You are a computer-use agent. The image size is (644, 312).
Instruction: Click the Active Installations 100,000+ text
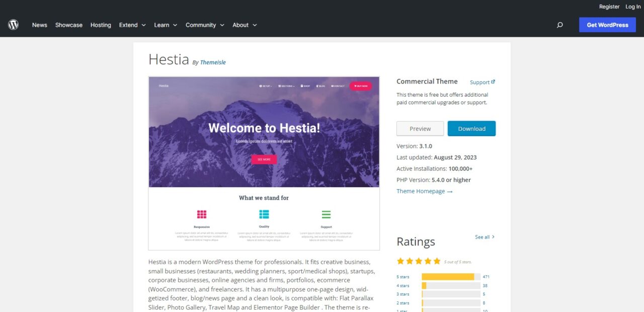tap(434, 169)
